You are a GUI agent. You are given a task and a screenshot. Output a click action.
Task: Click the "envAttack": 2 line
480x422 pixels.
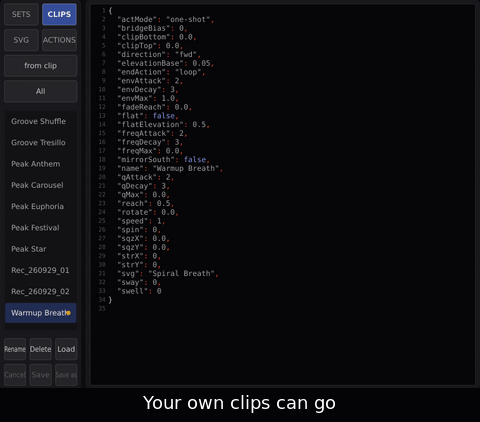(x=150, y=81)
